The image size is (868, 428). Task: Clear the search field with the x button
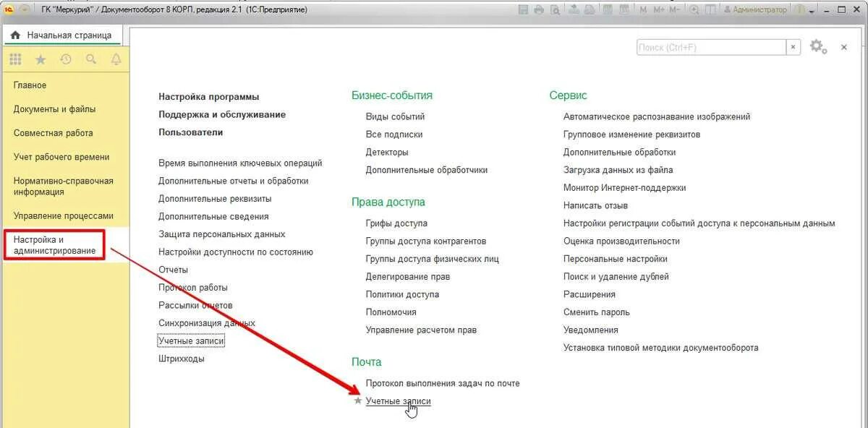coord(793,47)
